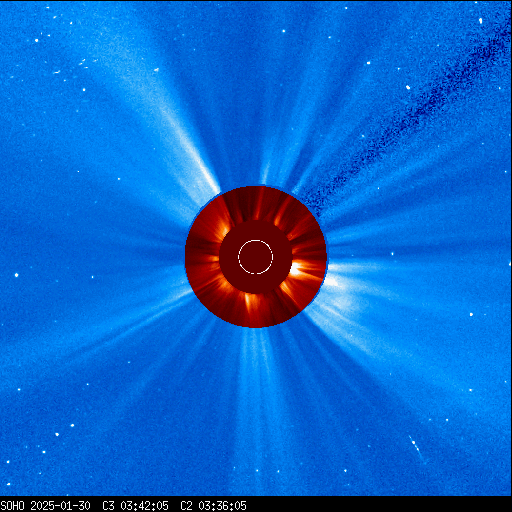Image resolution: width=512 pixels, height=512 pixels.
Task: Click the bright star in top-right corner
Action: [x=480, y=21]
